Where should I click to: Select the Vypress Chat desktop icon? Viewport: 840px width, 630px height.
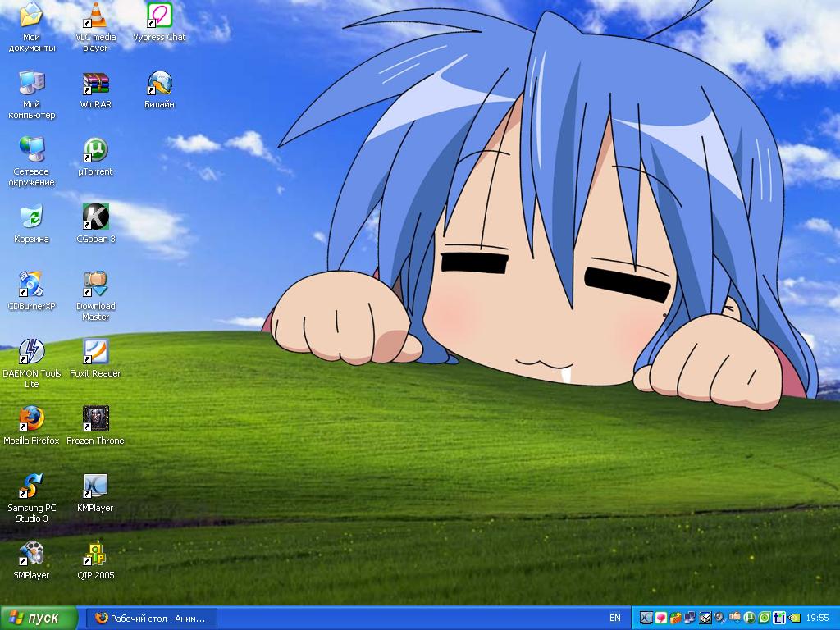[x=159, y=22]
